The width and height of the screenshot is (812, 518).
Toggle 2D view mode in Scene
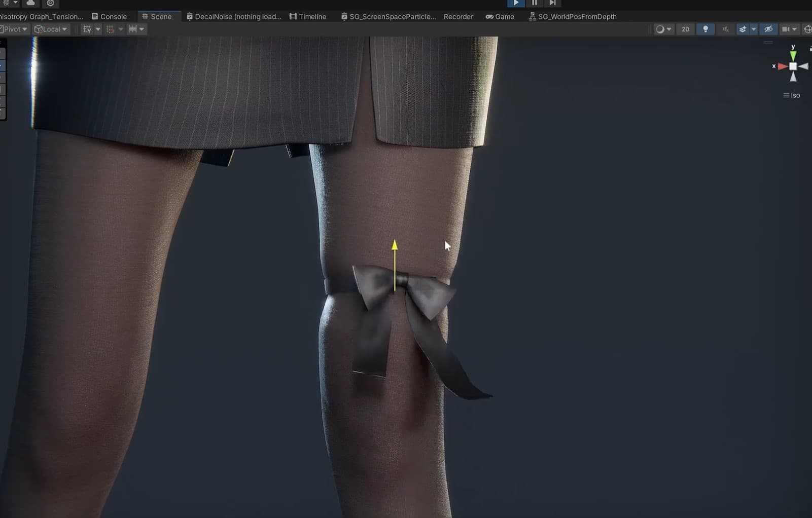coord(685,29)
